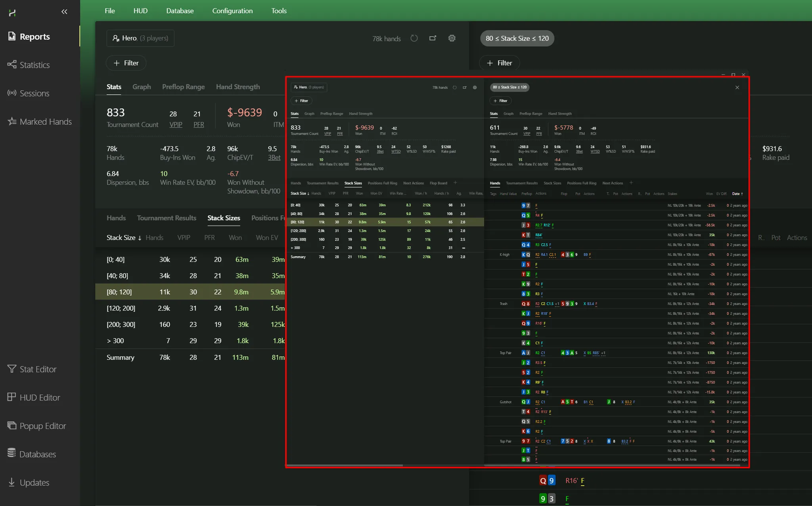Check for Updates in sidebar
Screen dimensions: 812x506
[34, 483]
